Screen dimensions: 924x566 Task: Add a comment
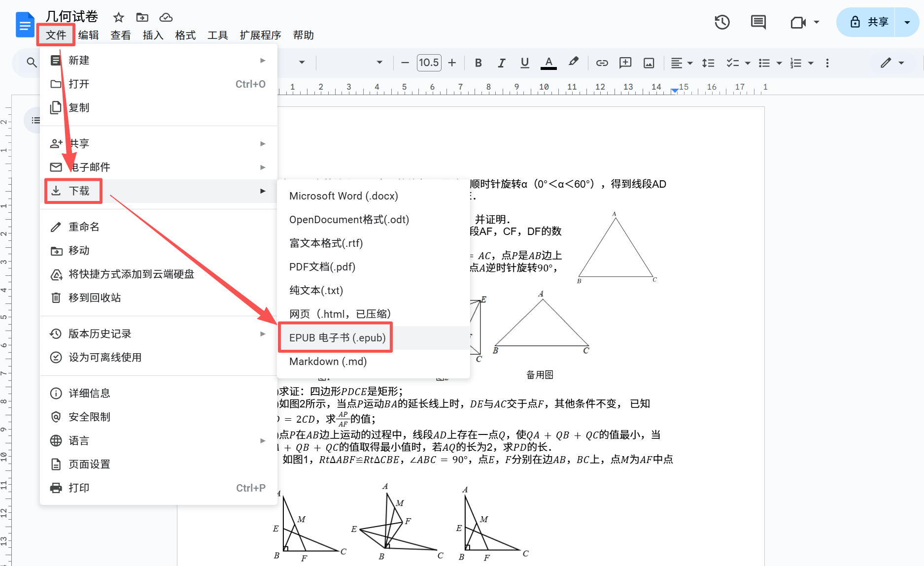pos(625,63)
